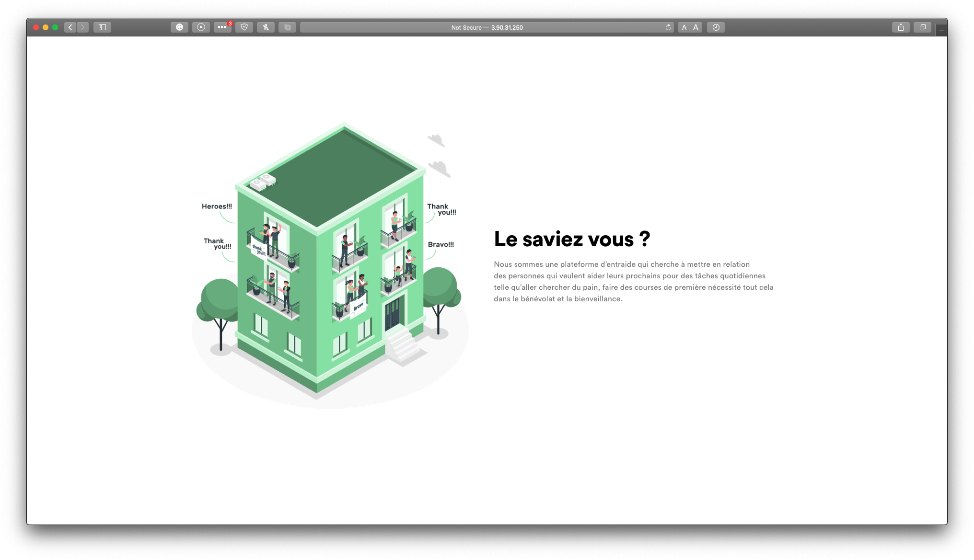
Task: Click the green fullscreen window button
Action: tap(55, 27)
